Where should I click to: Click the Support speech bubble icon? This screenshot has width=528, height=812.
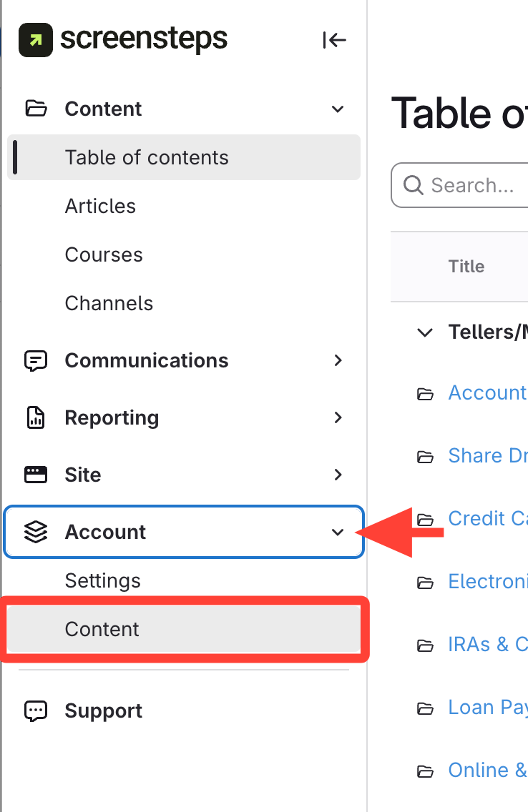pos(36,710)
